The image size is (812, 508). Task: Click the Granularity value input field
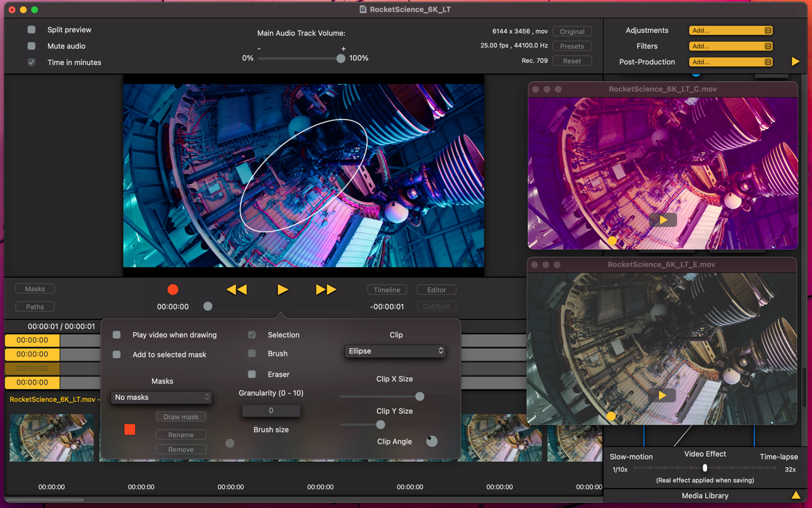[271, 411]
